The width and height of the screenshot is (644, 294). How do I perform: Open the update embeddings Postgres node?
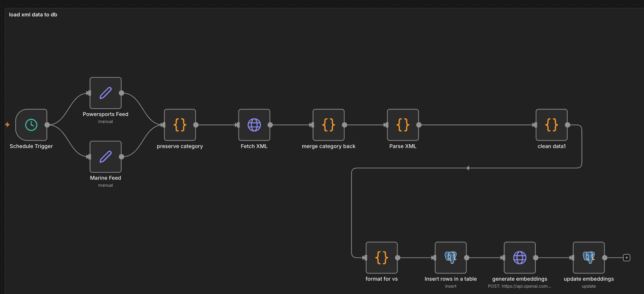pos(589,258)
